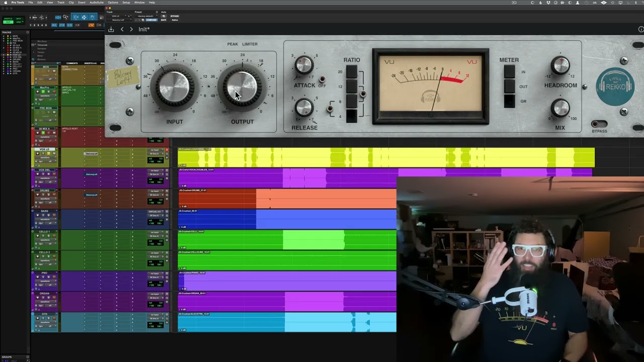Click the COMPARE button in plugin header
This screenshot has width=644, height=362.
(x=151, y=20)
